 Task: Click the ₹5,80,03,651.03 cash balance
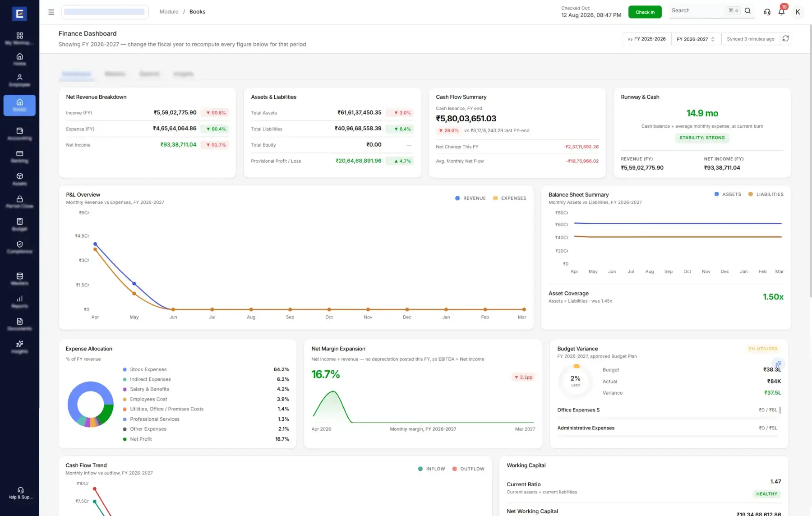[466, 119]
